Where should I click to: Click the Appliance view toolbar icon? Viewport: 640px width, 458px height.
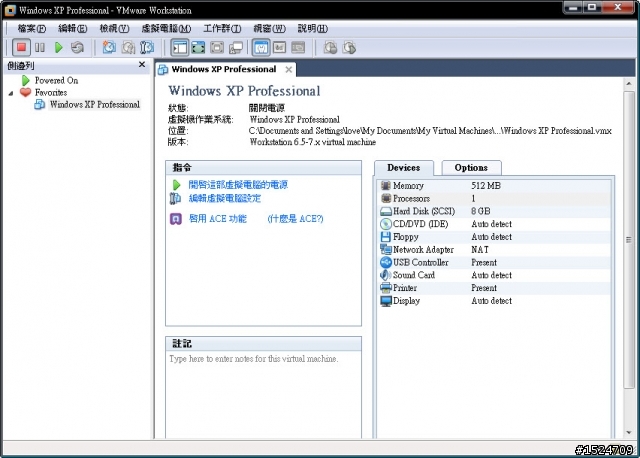pos(280,48)
